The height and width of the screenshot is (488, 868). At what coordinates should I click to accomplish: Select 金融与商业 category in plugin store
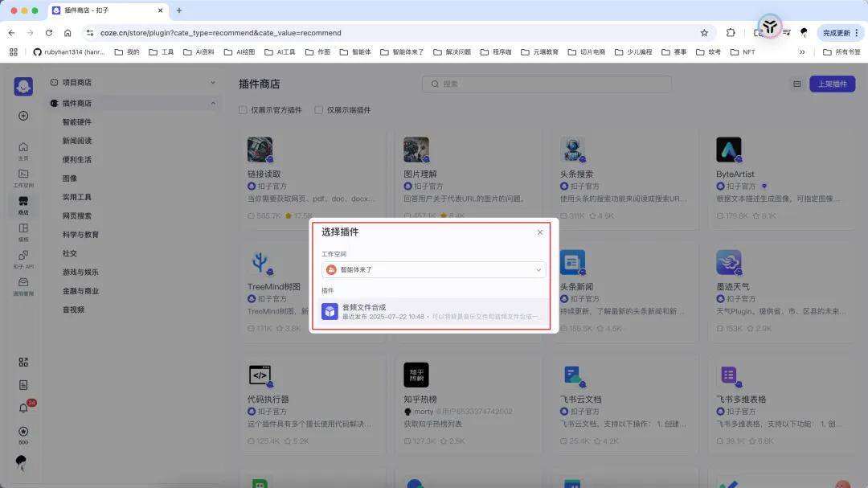(80, 291)
